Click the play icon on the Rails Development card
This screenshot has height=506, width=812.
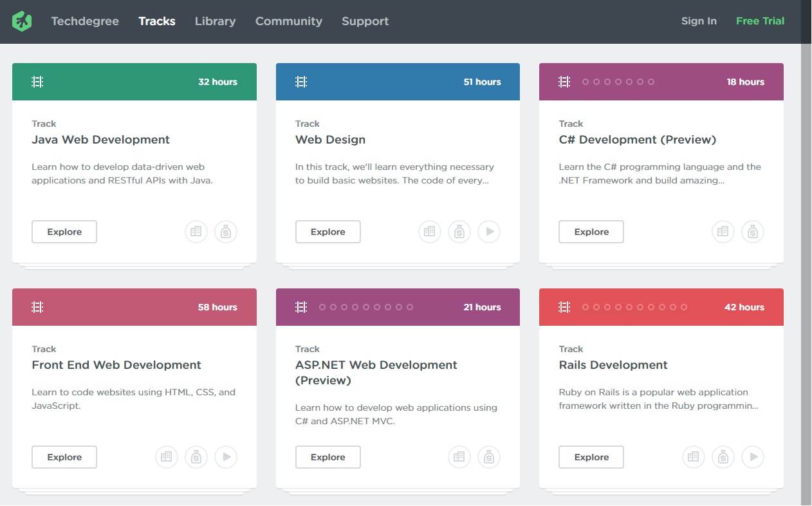pyautogui.click(x=753, y=457)
